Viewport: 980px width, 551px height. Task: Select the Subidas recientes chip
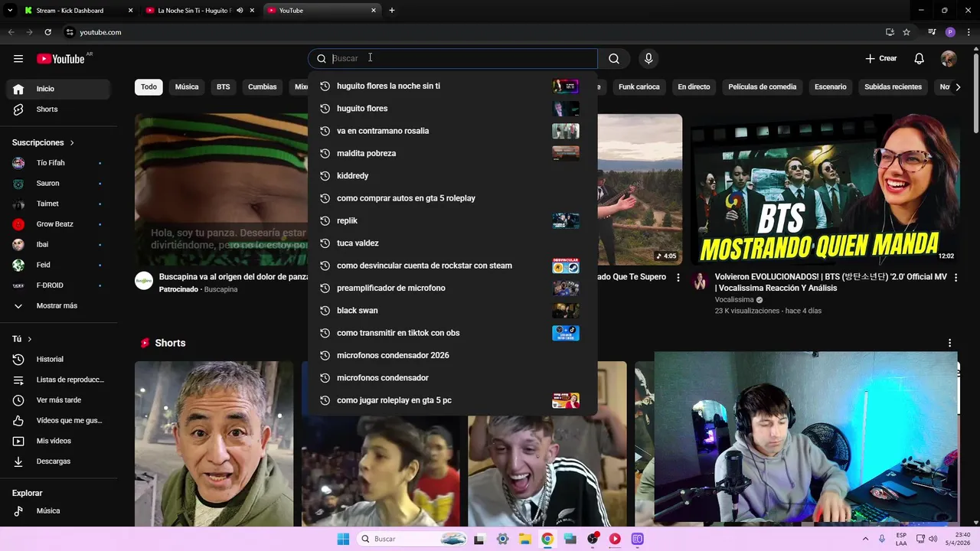point(893,87)
